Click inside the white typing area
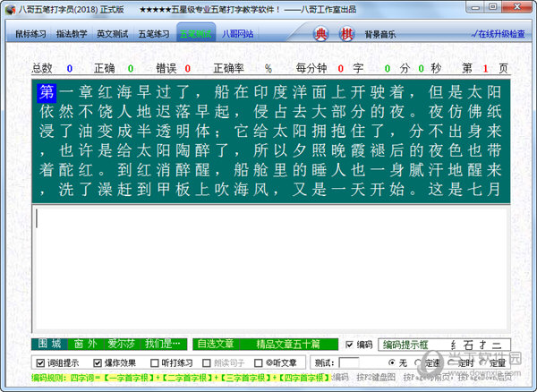 271,268
